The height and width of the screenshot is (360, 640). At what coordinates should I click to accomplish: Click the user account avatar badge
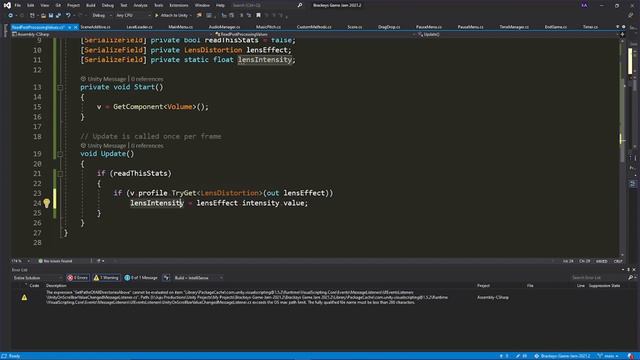(x=584, y=5)
